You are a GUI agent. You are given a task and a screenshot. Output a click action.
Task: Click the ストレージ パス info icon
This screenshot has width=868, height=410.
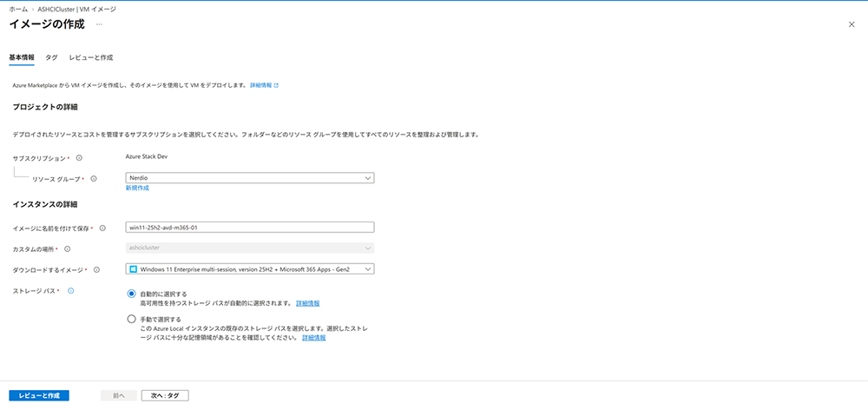coord(70,290)
